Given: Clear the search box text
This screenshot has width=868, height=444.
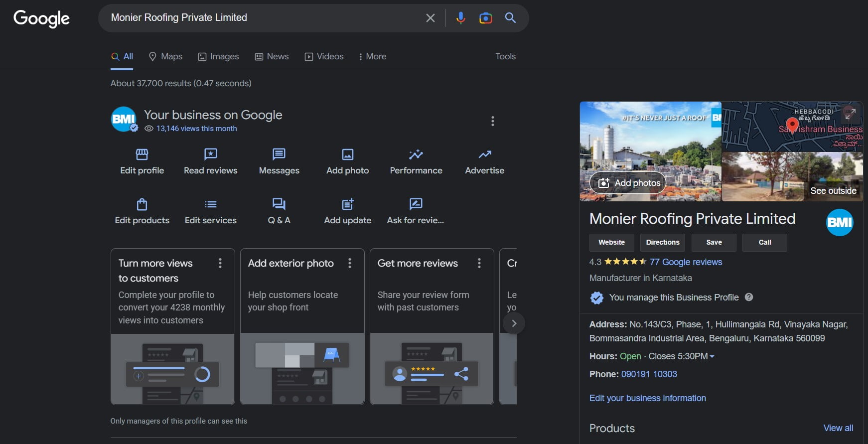Looking at the screenshot, I should point(431,18).
